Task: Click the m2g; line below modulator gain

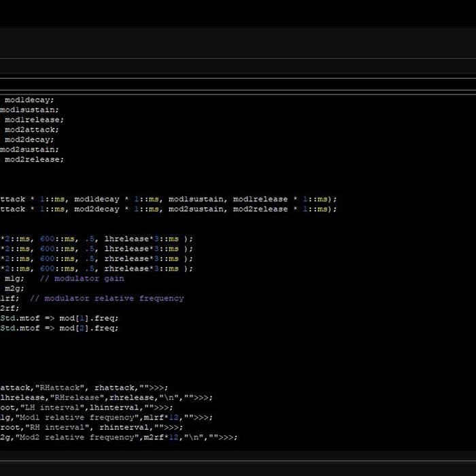Action: coord(14,289)
